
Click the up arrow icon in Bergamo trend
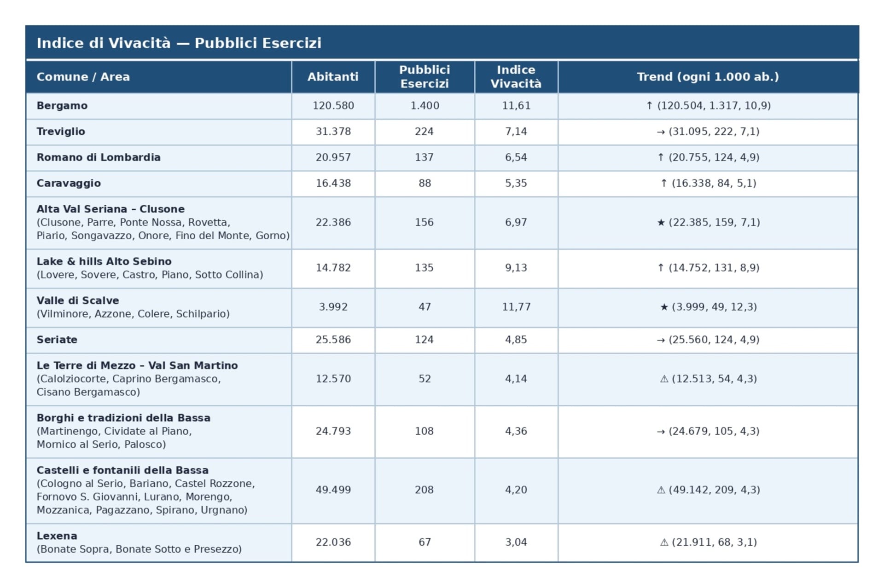649,106
